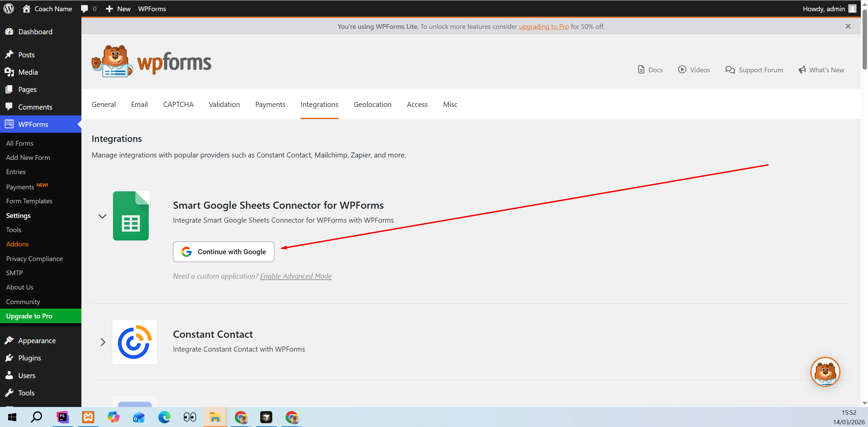Click the New plus item in the admin bar
The height and width of the screenshot is (427, 868).
tap(118, 9)
